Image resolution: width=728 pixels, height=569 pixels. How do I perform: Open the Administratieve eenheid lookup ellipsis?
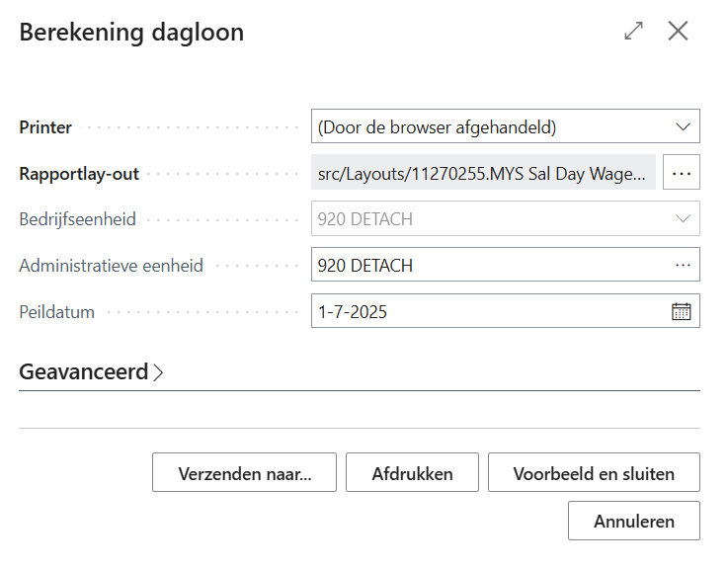[682, 265]
